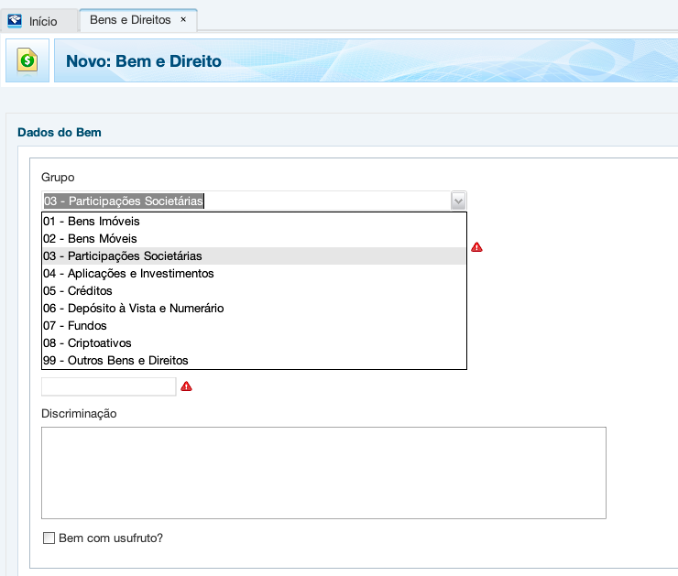Choose 06 - Depósito à Vista e Numerário
This screenshot has width=678, height=576.
133,308
